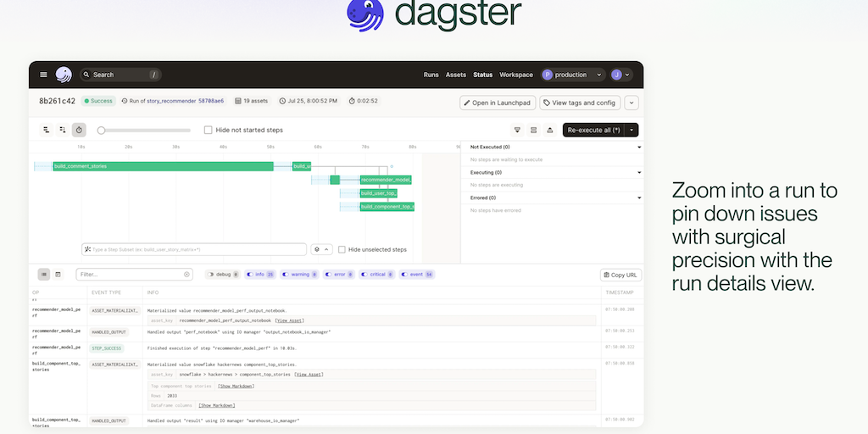Switch to flat Gantt layout icon
Image resolution: width=868 pixels, height=434 pixels.
coord(47,130)
